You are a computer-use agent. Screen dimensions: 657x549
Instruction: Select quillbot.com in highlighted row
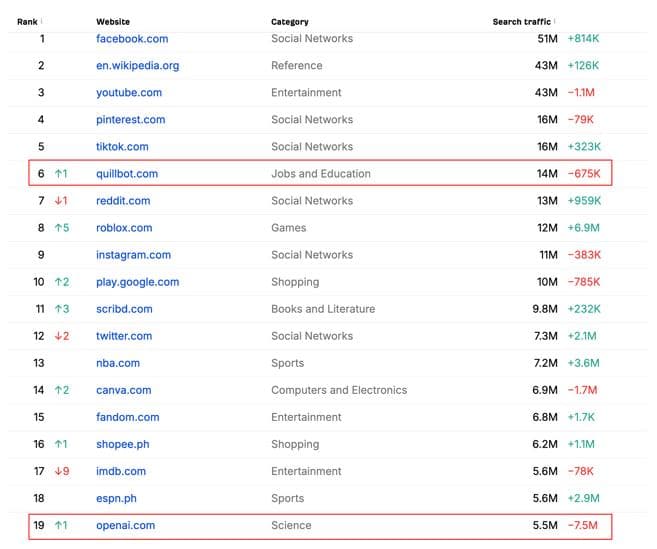(127, 174)
